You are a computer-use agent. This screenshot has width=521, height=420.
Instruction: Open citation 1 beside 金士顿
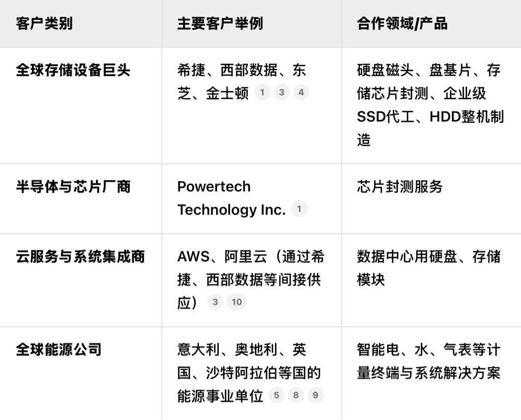pos(263,93)
